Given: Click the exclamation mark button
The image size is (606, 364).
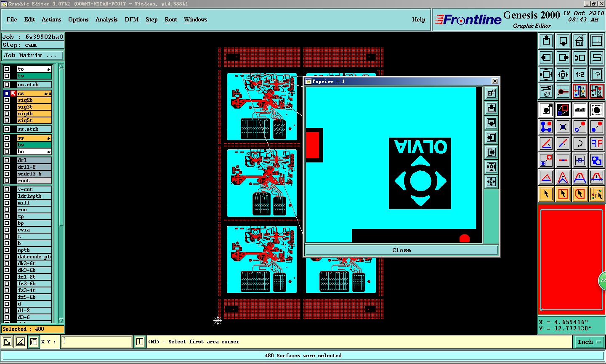Looking at the screenshot, I should click(140, 342).
